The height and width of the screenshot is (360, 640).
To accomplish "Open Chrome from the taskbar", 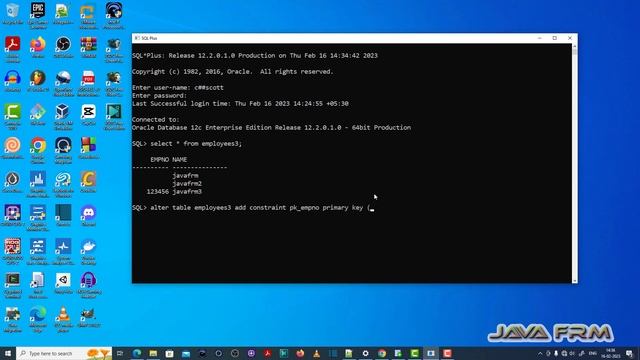I will [x=382, y=353].
